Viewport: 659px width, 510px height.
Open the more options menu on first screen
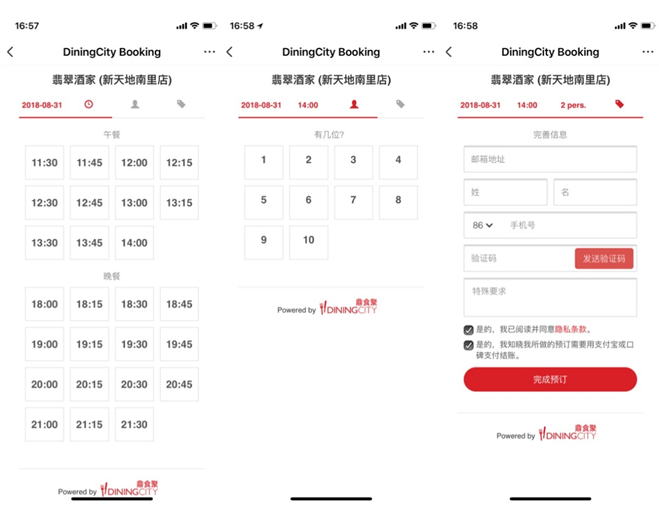[209, 52]
